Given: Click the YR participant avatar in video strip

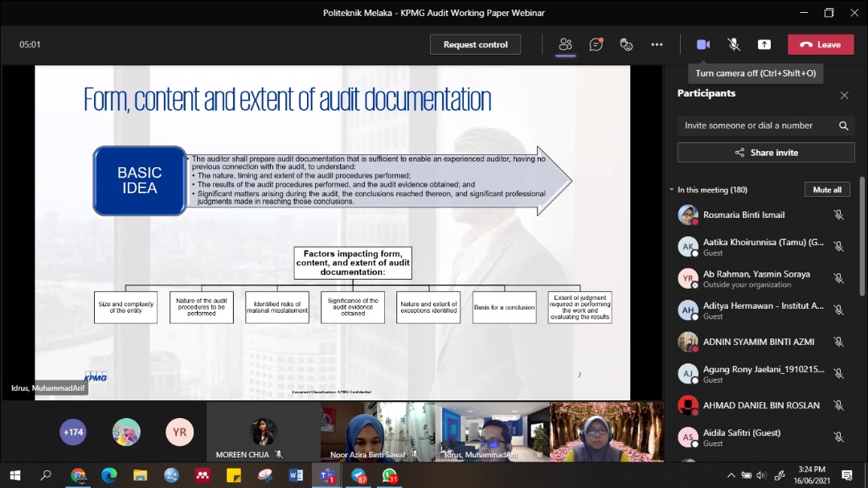Looking at the screenshot, I should [x=179, y=432].
